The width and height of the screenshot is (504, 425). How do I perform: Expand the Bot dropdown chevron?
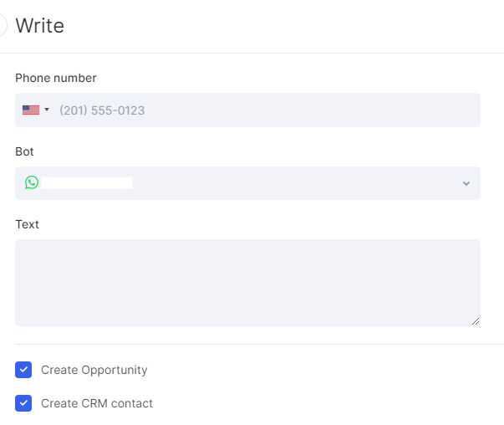point(466,184)
